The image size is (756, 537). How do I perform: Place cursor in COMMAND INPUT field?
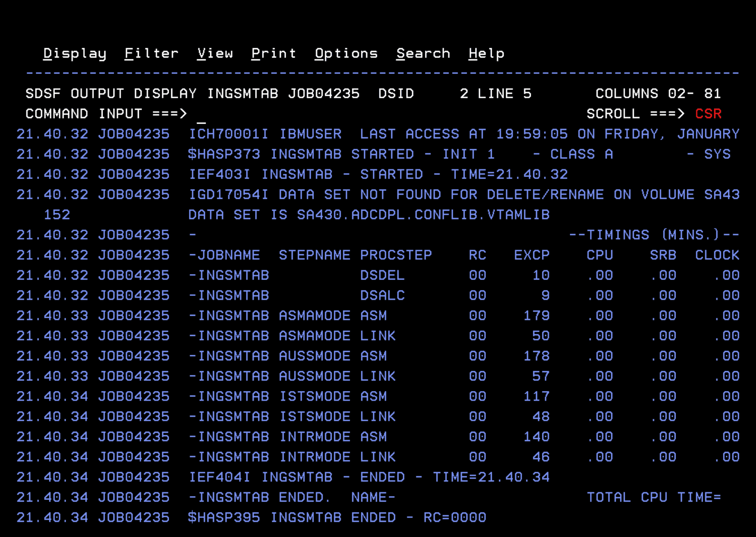[358, 114]
